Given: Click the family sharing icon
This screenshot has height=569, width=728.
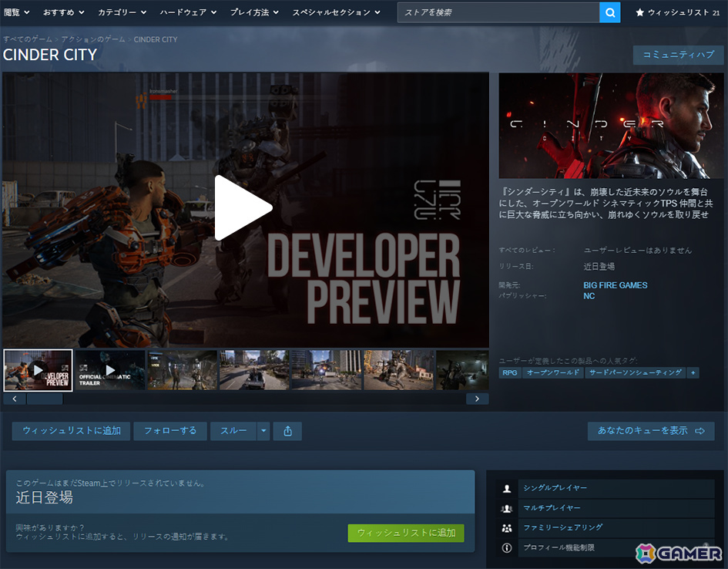Looking at the screenshot, I should [507, 528].
